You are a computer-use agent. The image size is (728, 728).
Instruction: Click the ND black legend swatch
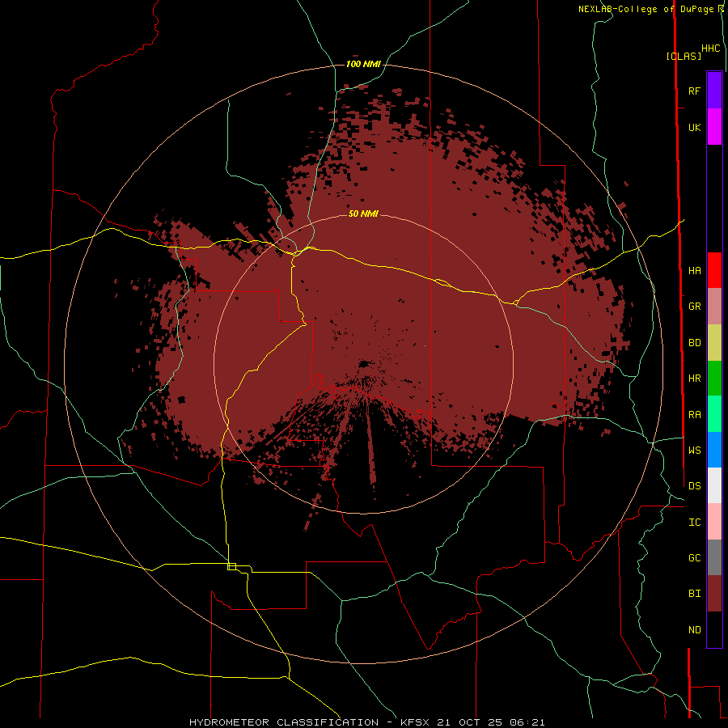pyautogui.click(x=714, y=629)
